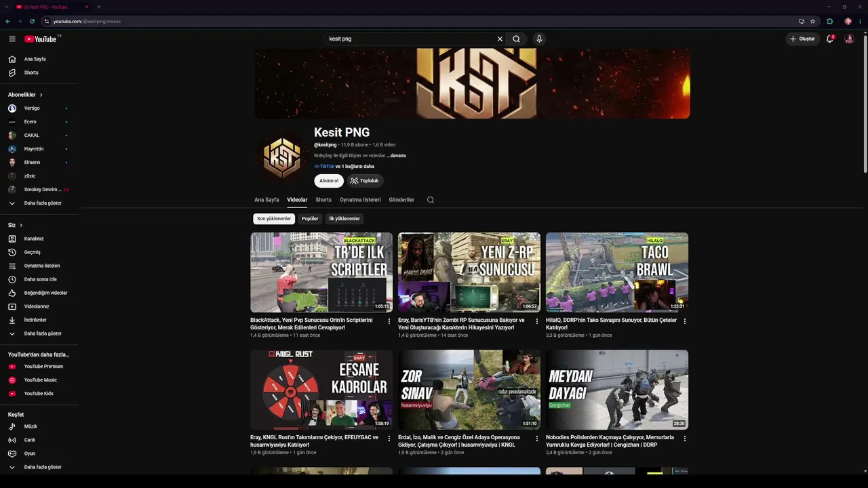Image resolution: width=868 pixels, height=488 pixels.
Task: Select Popüler filter chip
Action: 310,219
